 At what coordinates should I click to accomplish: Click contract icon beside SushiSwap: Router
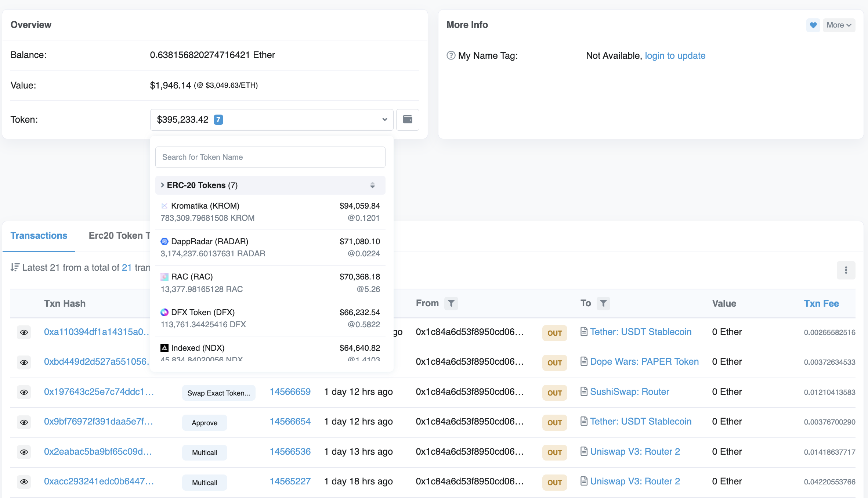[x=584, y=391]
